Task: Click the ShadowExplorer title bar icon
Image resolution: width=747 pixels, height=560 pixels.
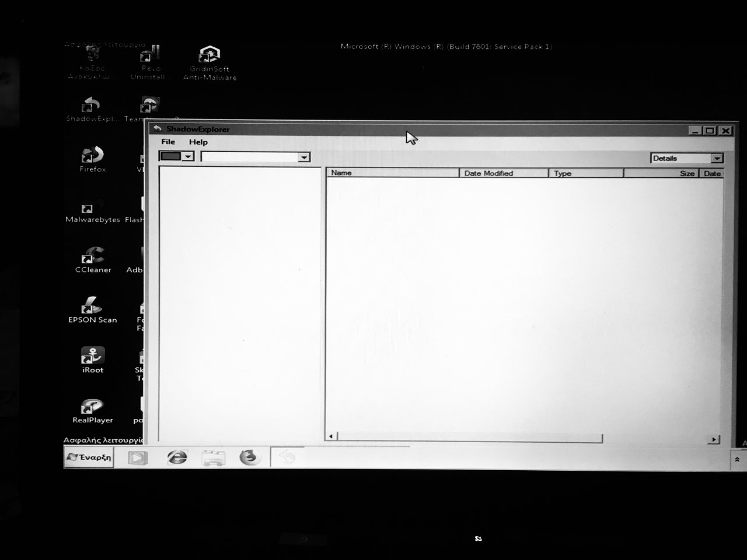Action: click(156, 128)
